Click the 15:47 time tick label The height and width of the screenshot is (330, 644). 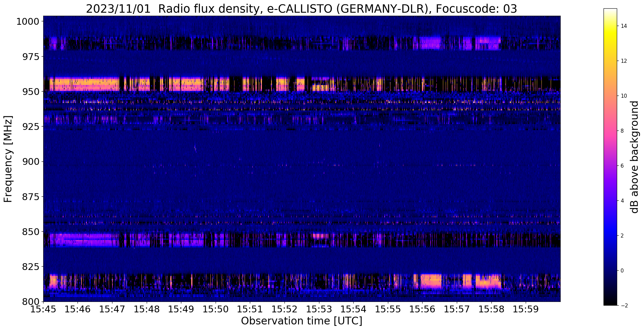[x=112, y=309]
